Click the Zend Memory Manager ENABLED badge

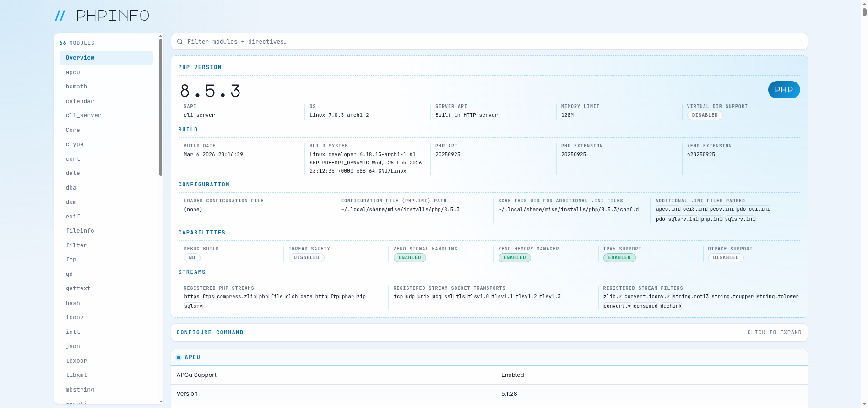(515, 258)
